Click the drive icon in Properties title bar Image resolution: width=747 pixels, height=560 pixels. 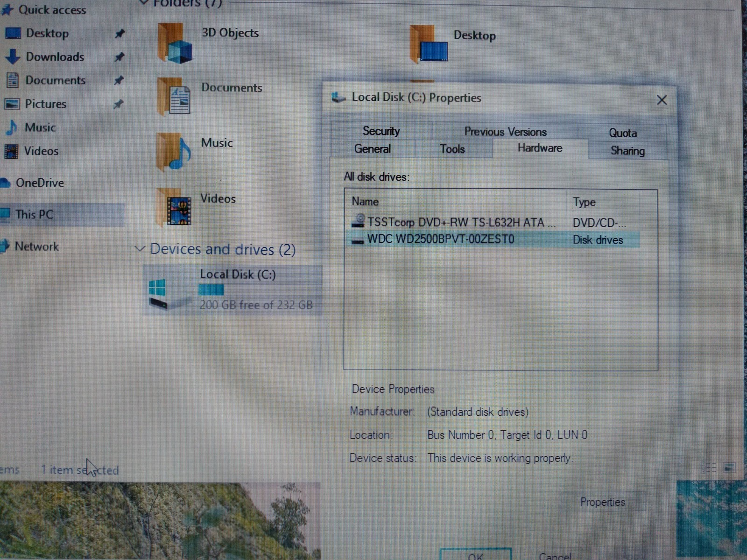[x=338, y=97]
